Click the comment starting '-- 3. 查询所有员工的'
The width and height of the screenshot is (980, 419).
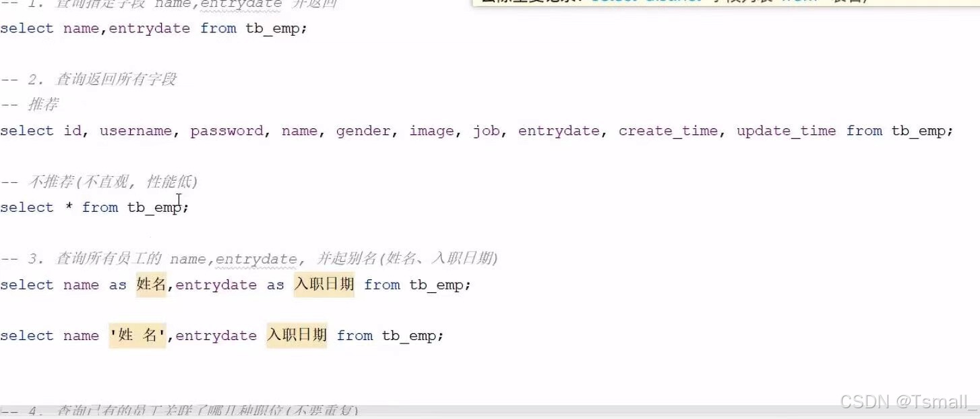tap(249, 258)
